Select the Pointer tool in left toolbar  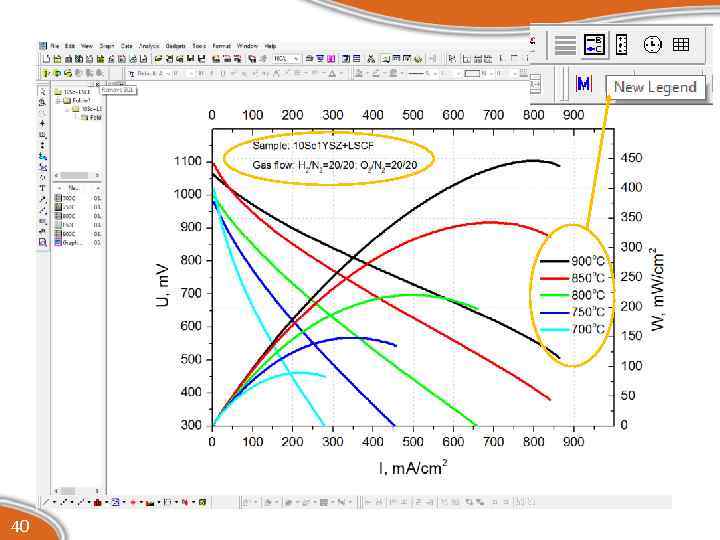(x=42, y=91)
